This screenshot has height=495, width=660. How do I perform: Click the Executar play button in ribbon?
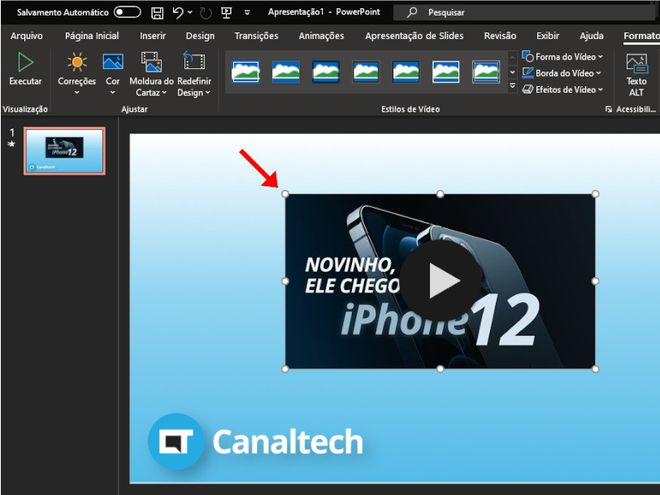click(x=25, y=69)
